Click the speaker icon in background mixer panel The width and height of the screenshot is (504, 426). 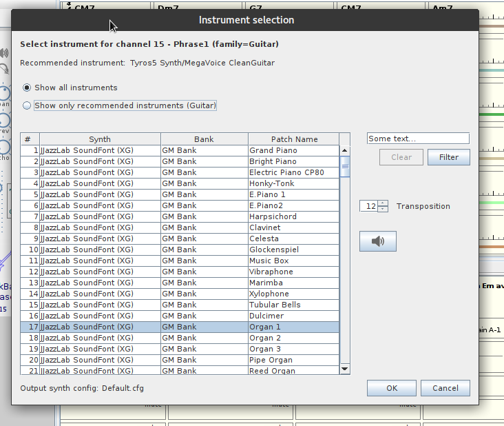click(4, 53)
